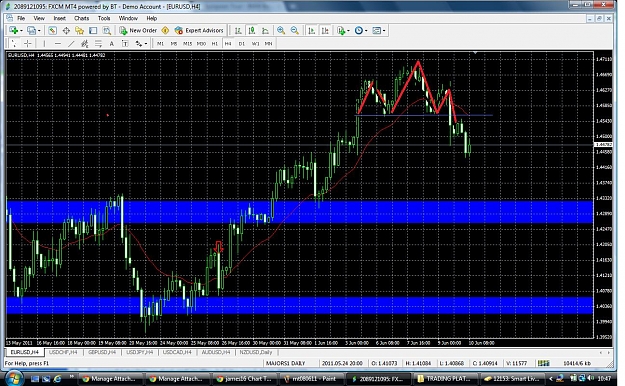Select the Text tool labeled A
This screenshot has height=386, width=625.
[112, 43]
